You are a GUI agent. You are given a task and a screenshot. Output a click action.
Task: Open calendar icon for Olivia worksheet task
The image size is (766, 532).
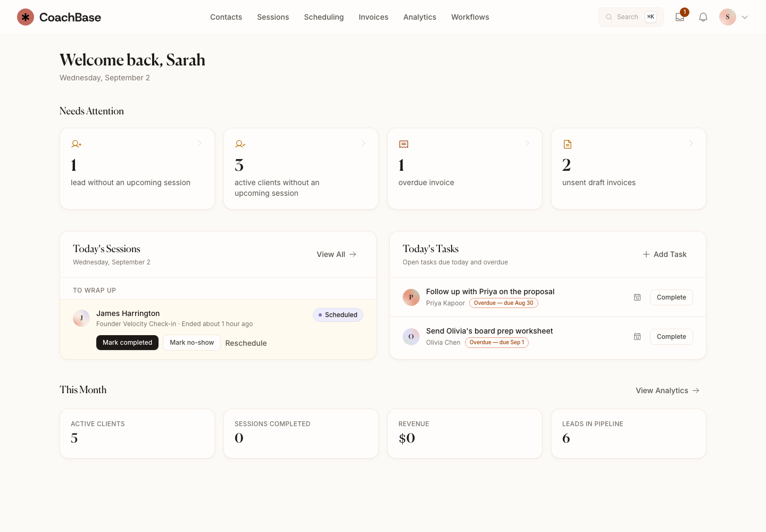637,337
